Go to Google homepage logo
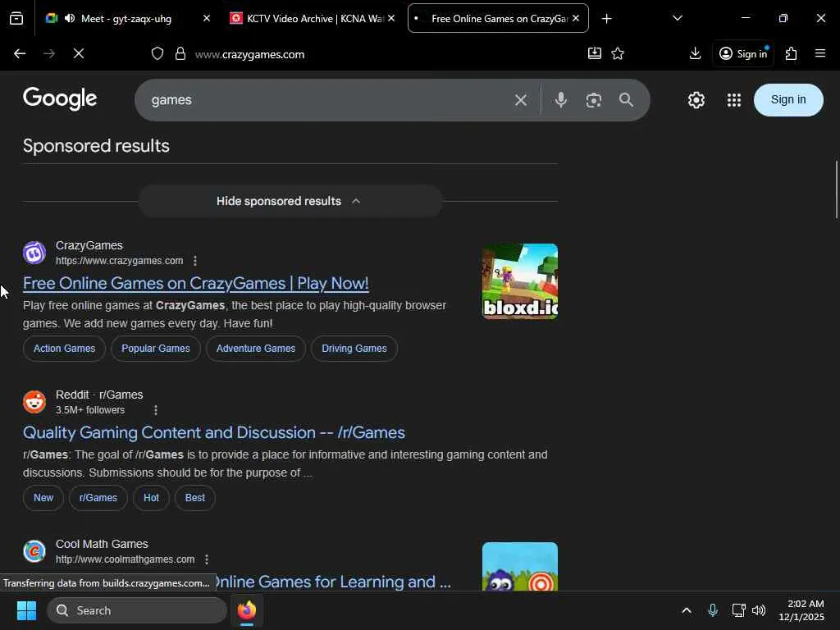Image resolution: width=840 pixels, height=630 pixels. point(60,99)
